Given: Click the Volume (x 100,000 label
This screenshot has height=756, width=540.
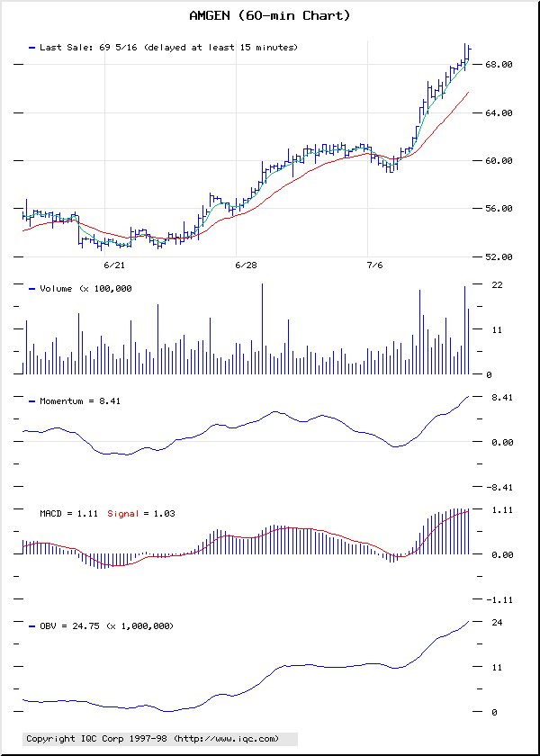Looking at the screenshot, I should [x=85, y=288].
